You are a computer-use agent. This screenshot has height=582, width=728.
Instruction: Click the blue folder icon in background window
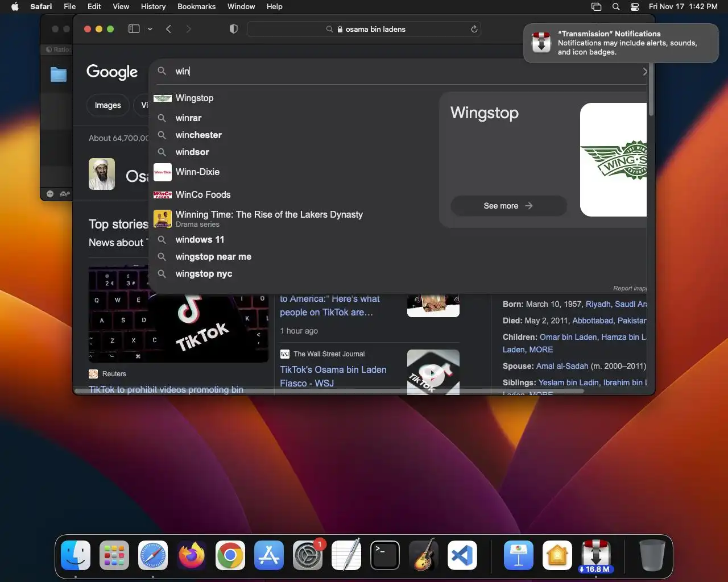point(59,74)
